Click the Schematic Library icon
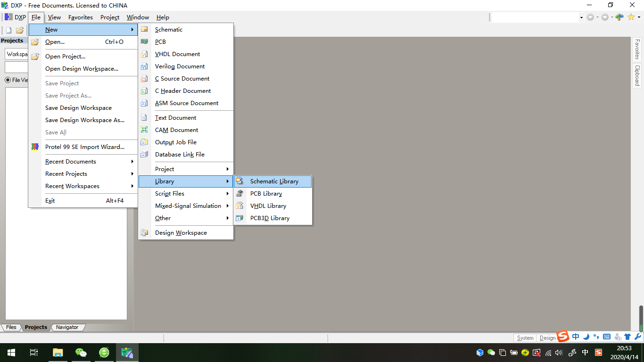The width and height of the screenshot is (644, 362). (240, 181)
